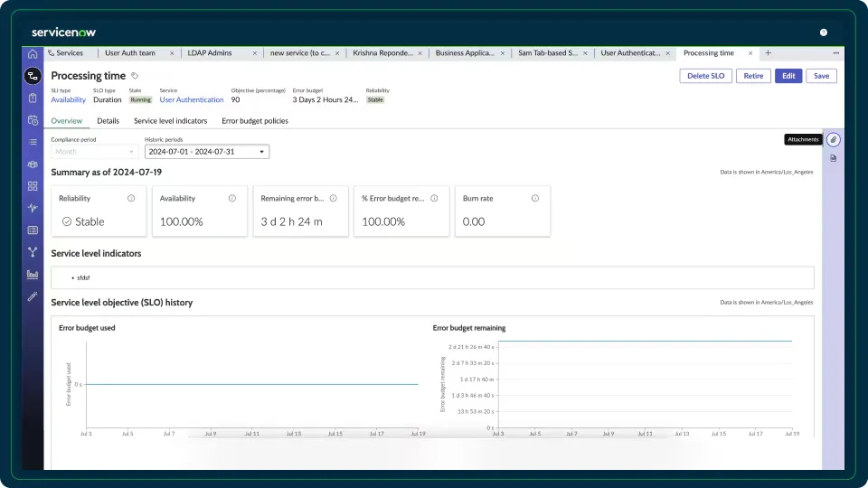Screen dimensions: 868x488
Task: Click the Home icon in the sidebar
Action: point(33,53)
